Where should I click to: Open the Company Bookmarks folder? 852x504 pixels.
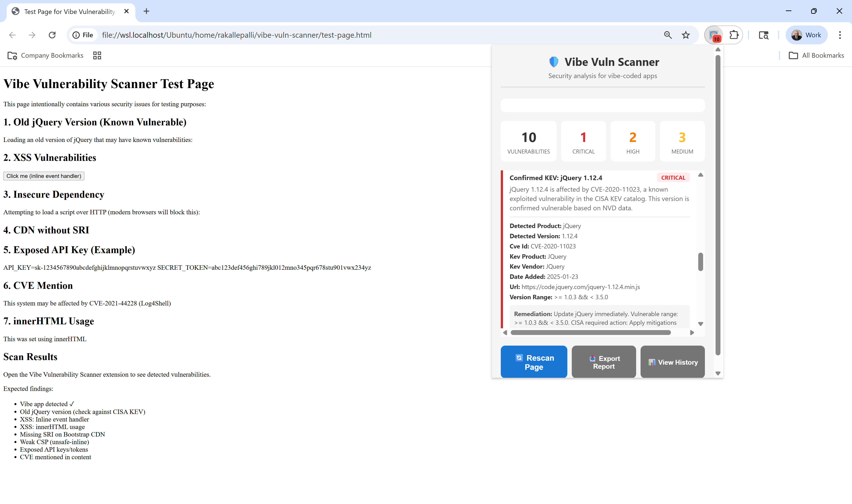pos(45,55)
